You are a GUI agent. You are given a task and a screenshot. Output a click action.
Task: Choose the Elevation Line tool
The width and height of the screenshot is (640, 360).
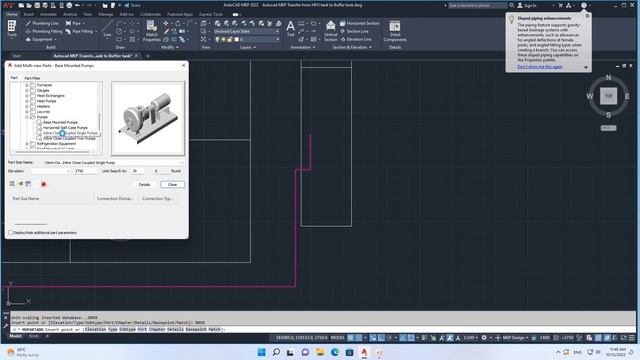click(356, 40)
